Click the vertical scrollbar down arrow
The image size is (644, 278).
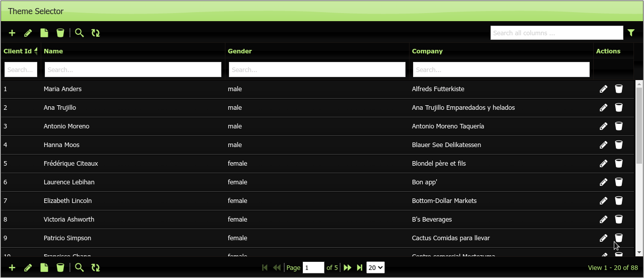[639, 252]
